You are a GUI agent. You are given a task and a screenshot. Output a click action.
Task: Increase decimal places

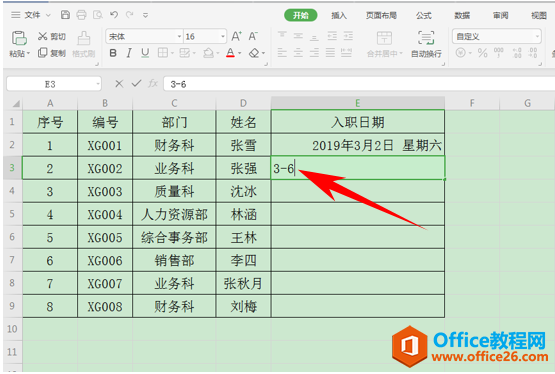point(517,53)
